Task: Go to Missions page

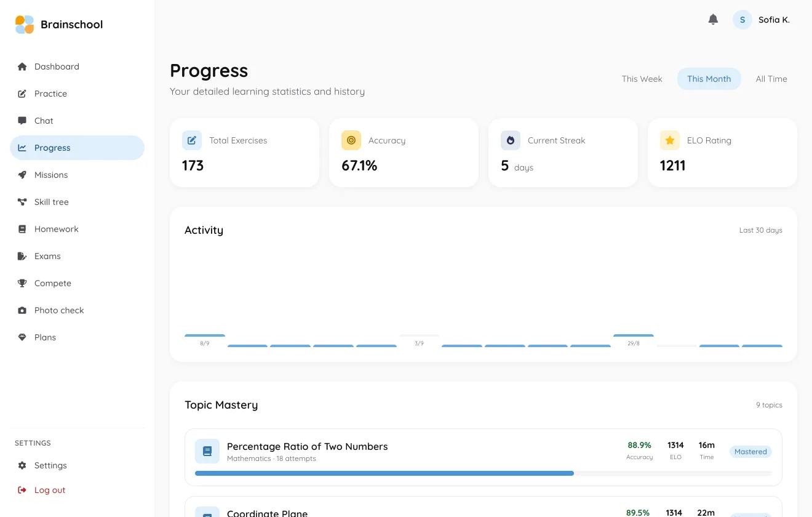Action: tap(77, 175)
